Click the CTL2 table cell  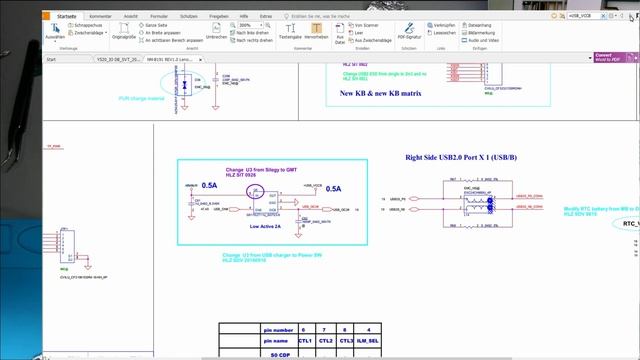pyautogui.click(x=326, y=341)
